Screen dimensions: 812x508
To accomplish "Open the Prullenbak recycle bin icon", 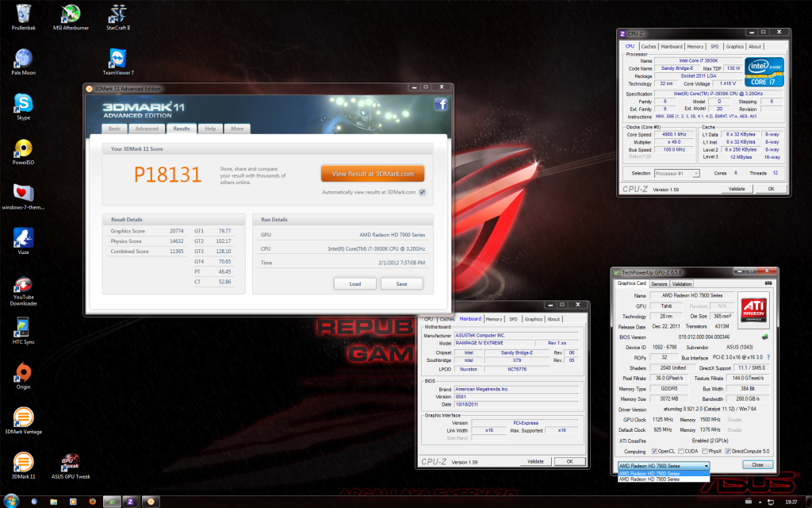I will (x=23, y=17).
